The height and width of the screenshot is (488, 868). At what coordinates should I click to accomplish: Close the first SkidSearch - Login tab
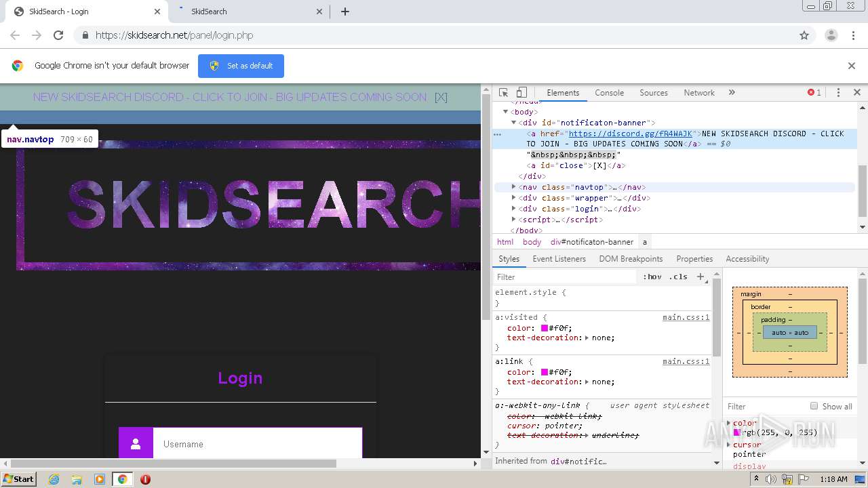coord(157,12)
